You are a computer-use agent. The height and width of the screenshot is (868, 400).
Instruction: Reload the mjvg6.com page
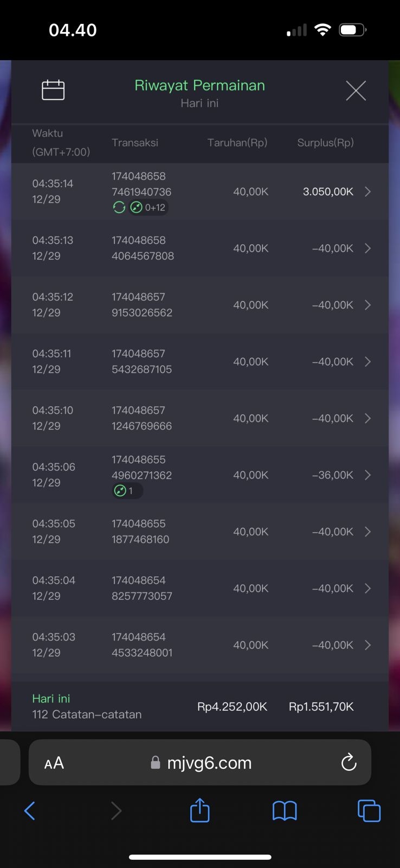(x=349, y=762)
